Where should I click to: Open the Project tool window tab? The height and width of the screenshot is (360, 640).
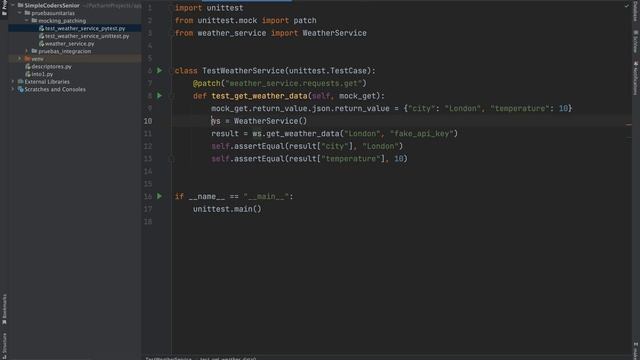pos(4,7)
